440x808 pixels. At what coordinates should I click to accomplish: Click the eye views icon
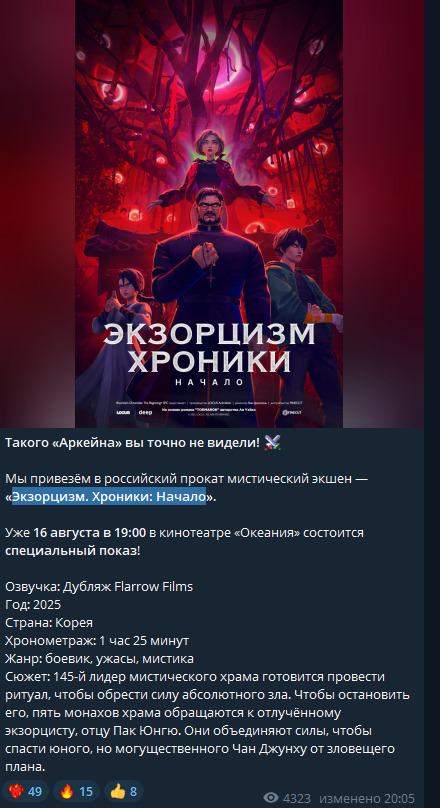(271, 798)
